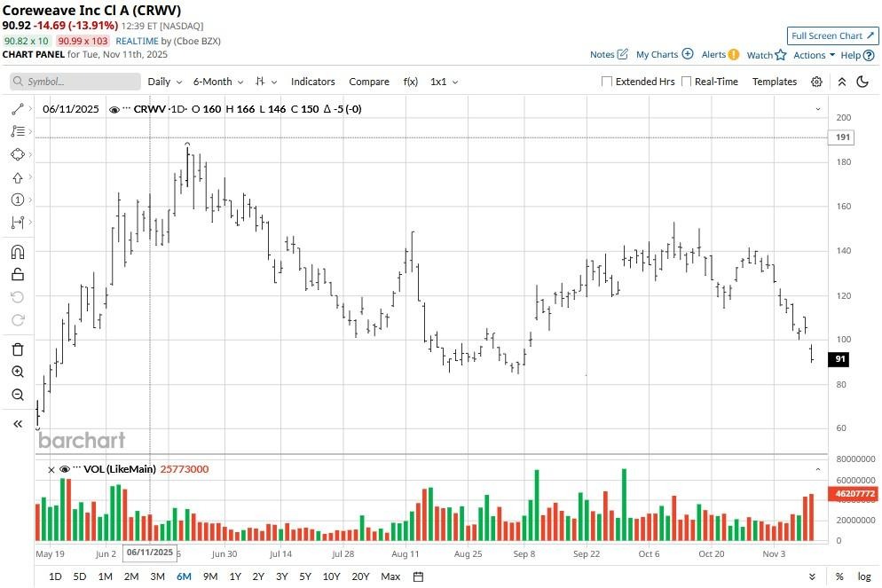Image resolution: width=882 pixels, height=588 pixels.
Task: Open the date range calendar picker
Action: tap(418, 576)
